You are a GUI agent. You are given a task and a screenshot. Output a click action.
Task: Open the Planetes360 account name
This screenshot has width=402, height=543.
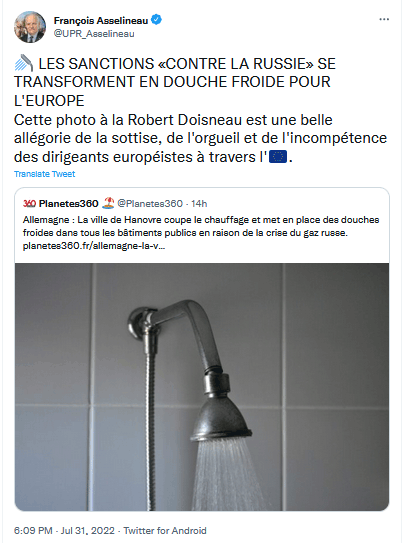point(69,204)
